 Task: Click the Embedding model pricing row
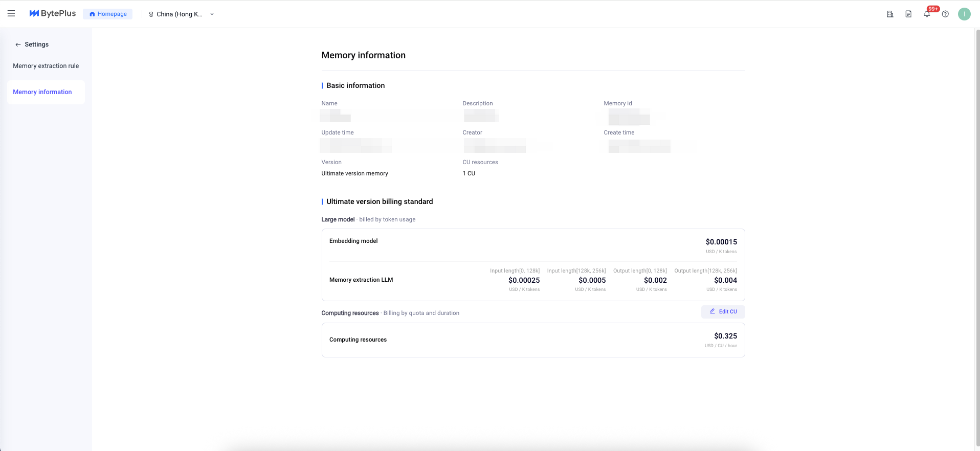tap(533, 245)
